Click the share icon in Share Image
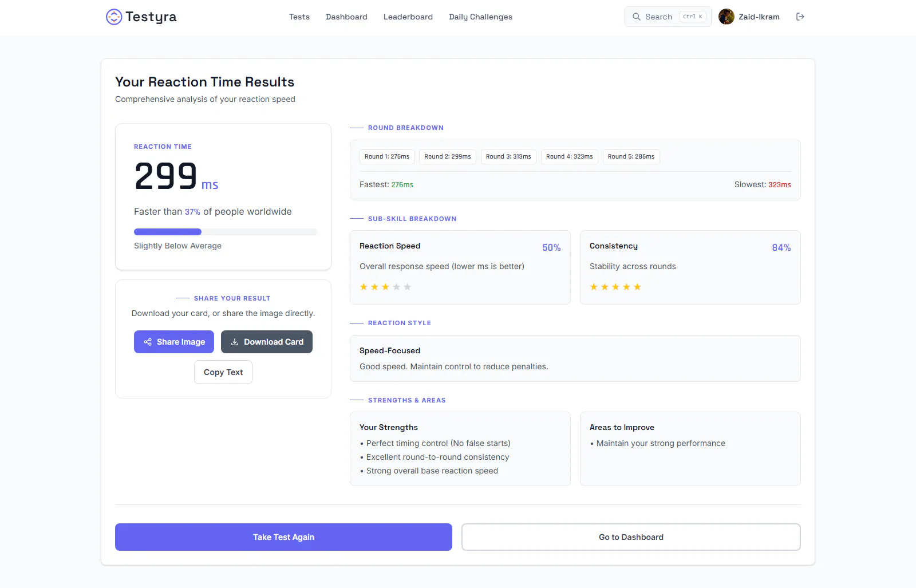This screenshot has height=588, width=916. click(x=148, y=342)
